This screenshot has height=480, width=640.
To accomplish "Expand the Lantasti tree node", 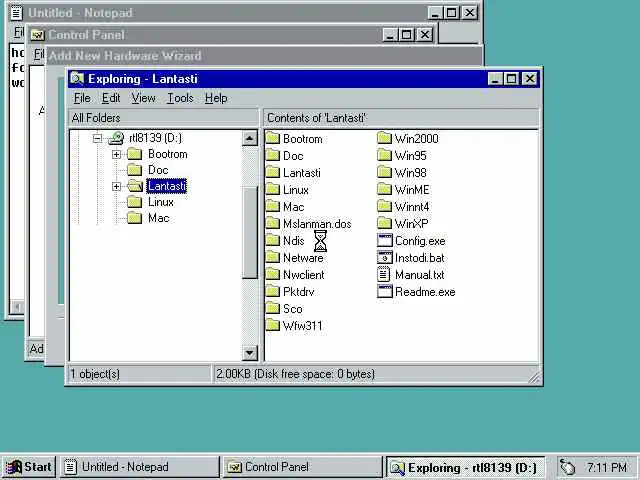I will click(x=116, y=187).
